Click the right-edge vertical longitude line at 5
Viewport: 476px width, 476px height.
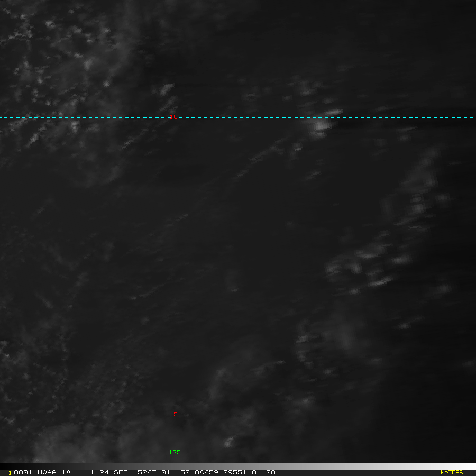point(469,415)
